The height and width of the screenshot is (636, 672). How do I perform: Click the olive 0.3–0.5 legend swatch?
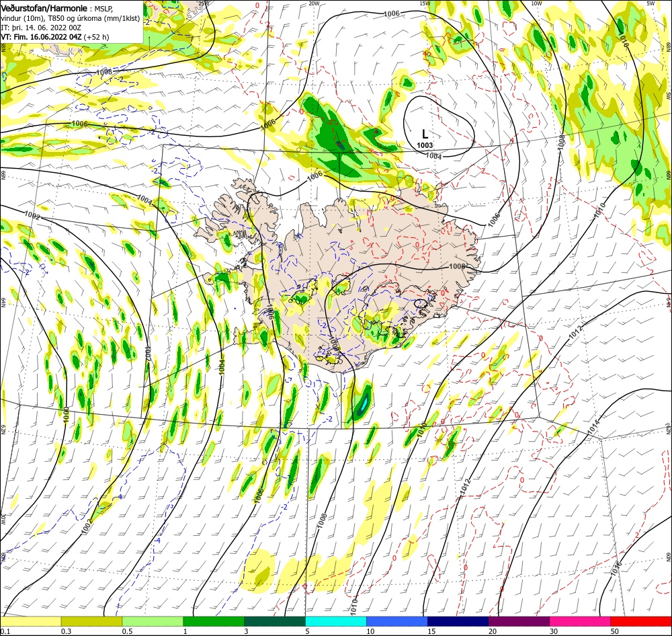91,621
